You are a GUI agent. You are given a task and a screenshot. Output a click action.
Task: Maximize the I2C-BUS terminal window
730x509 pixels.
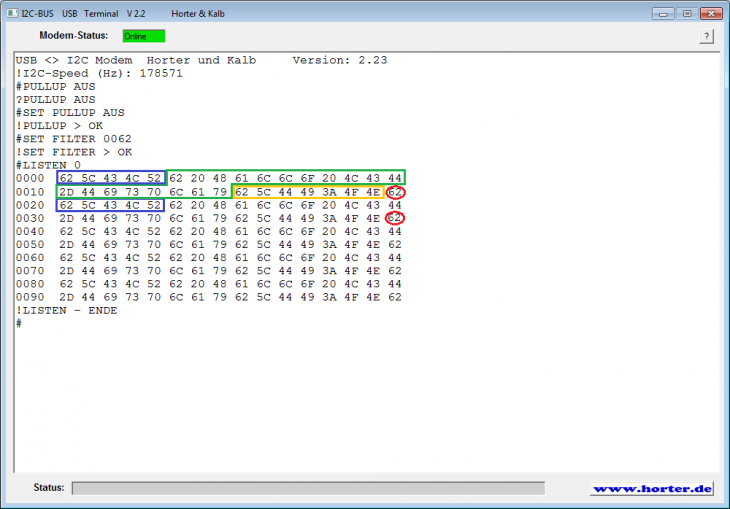(685, 14)
